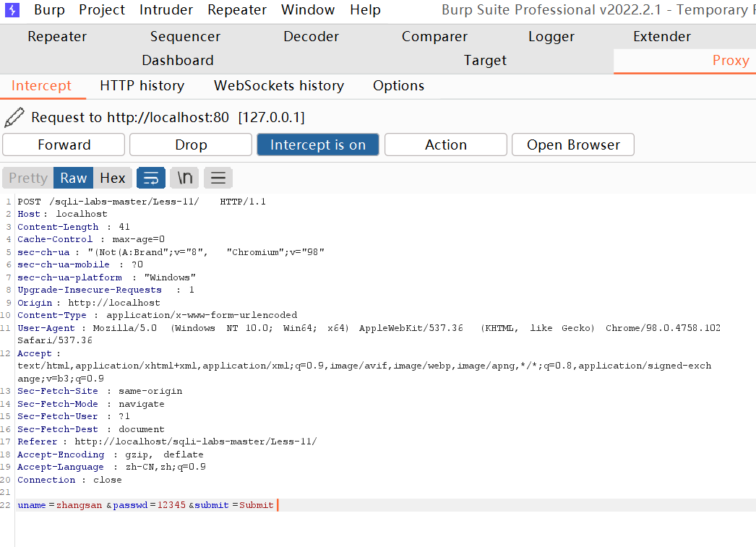Click the zhangsan uname value in body
The width and height of the screenshot is (756, 547).
[x=79, y=505]
